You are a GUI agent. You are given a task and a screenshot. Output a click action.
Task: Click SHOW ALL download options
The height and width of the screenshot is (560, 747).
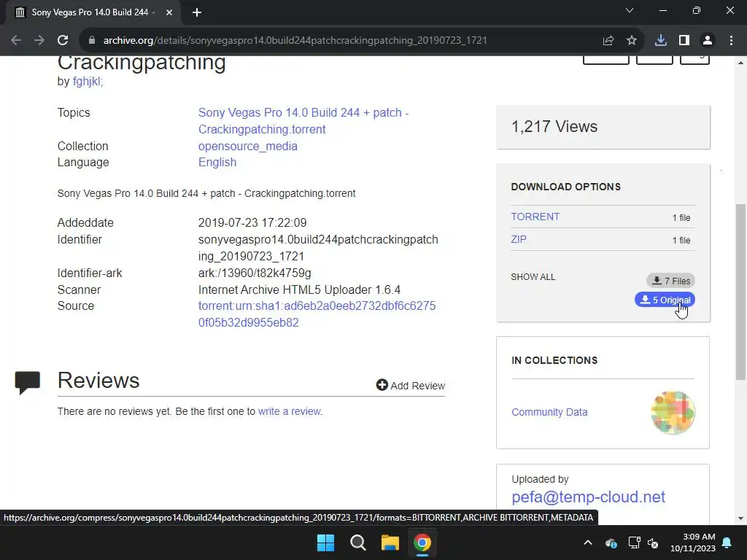533,277
